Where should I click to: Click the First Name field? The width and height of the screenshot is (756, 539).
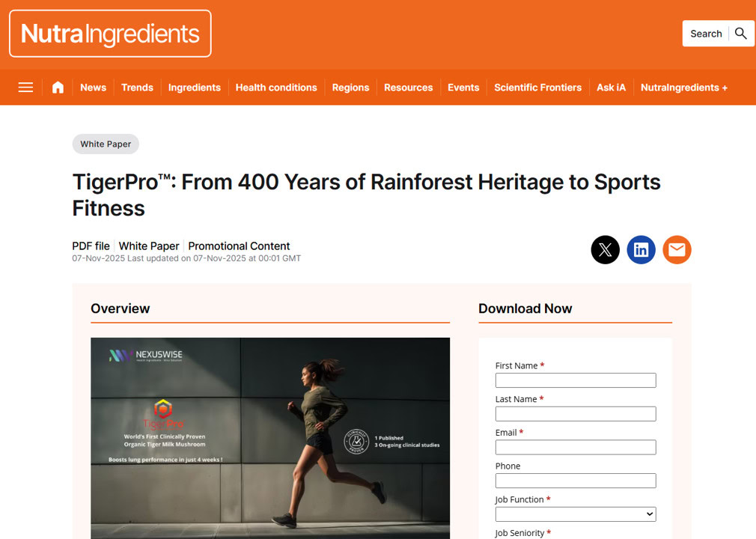point(575,380)
